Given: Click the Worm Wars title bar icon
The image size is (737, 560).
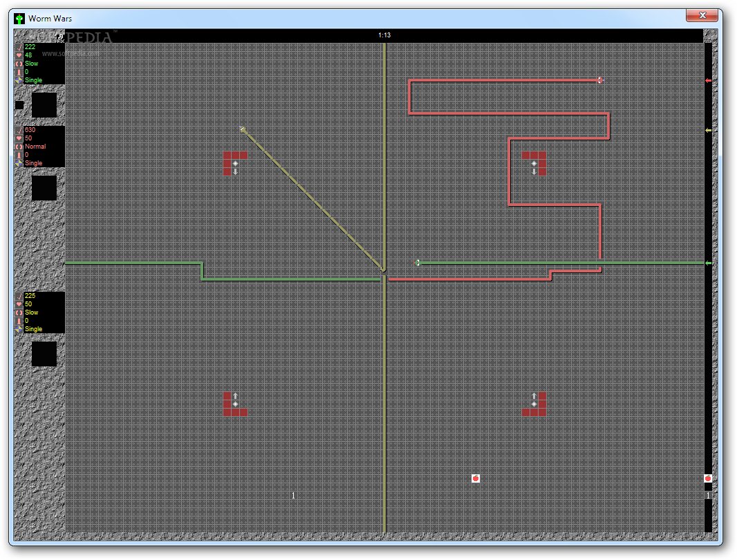Looking at the screenshot, I should click(x=19, y=19).
